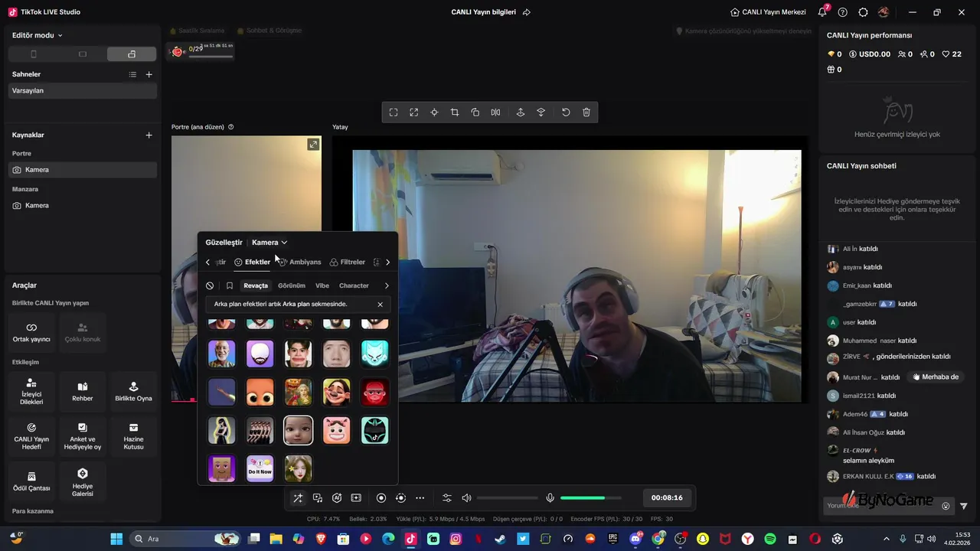The height and width of the screenshot is (551, 980).
Task: Select the red devil face effect
Action: click(x=375, y=392)
